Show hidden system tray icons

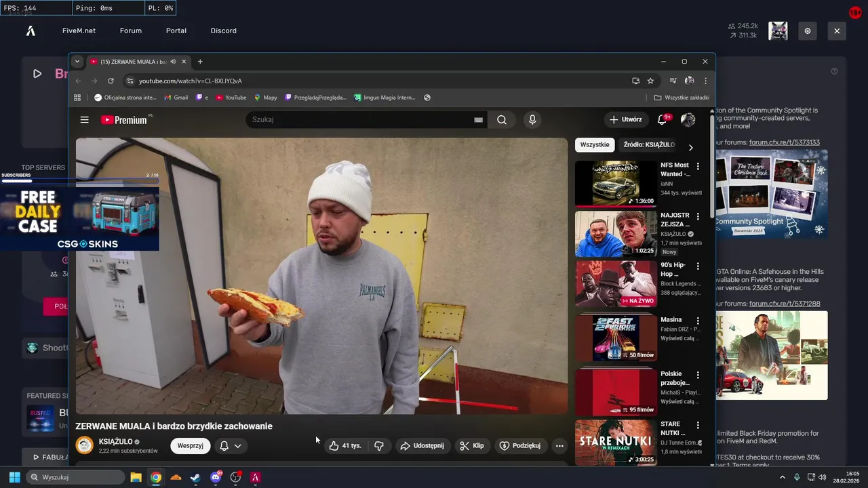coord(782,477)
